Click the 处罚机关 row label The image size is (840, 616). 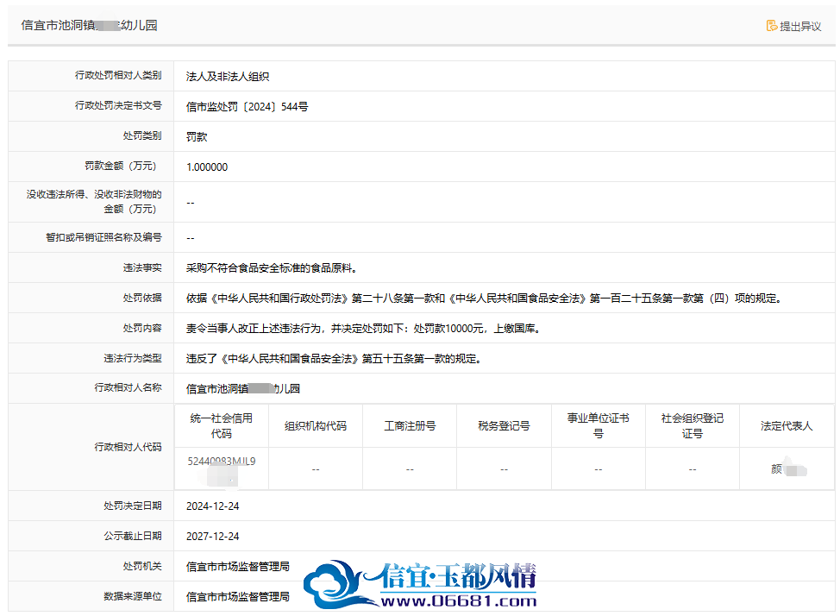point(142,566)
